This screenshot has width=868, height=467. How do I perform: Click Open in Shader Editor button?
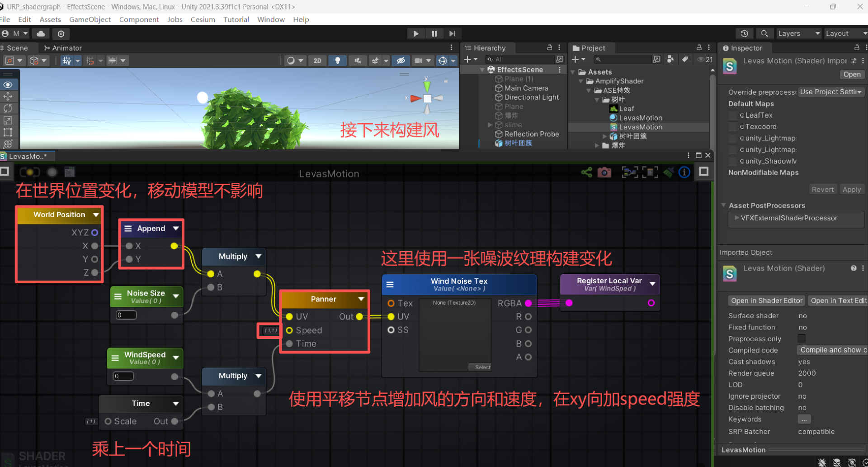(x=766, y=300)
